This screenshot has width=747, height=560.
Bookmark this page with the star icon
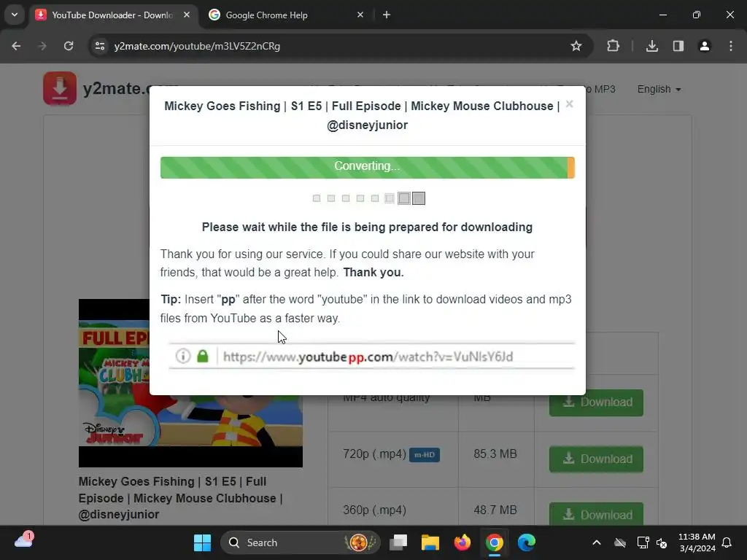(x=576, y=46)
